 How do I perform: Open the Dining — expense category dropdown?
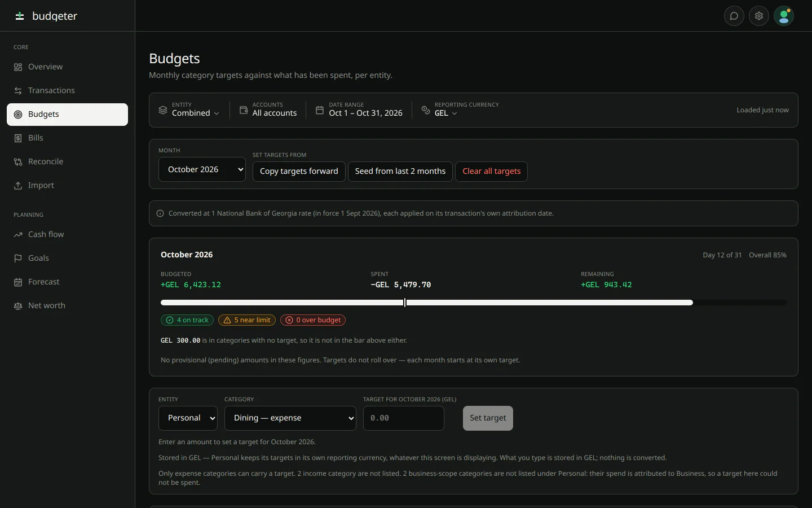click(290, 418)
